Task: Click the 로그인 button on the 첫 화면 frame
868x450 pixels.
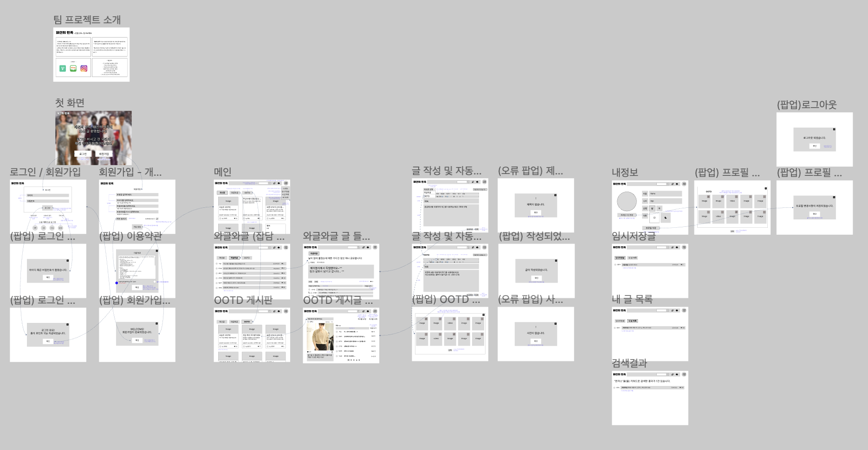Action: 83,154
